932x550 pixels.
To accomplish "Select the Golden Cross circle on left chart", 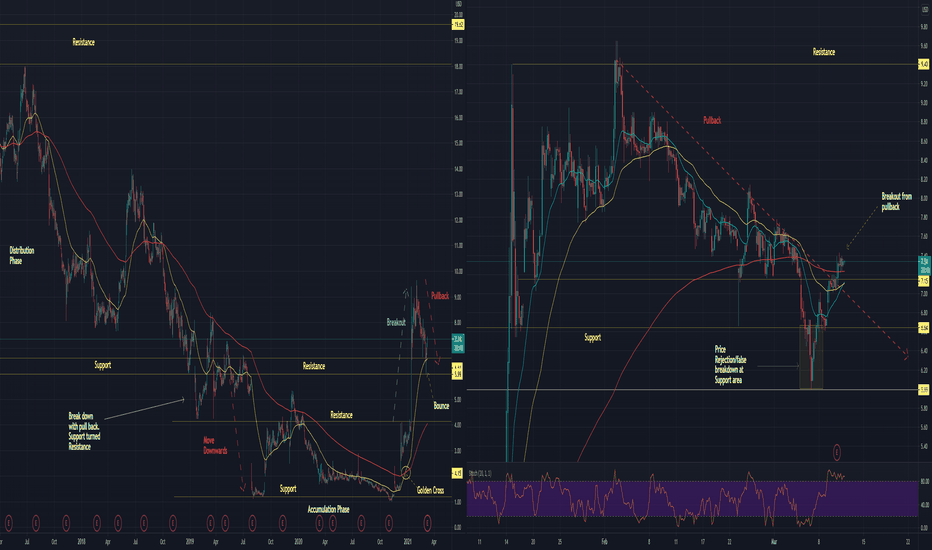I will (406, 473).
